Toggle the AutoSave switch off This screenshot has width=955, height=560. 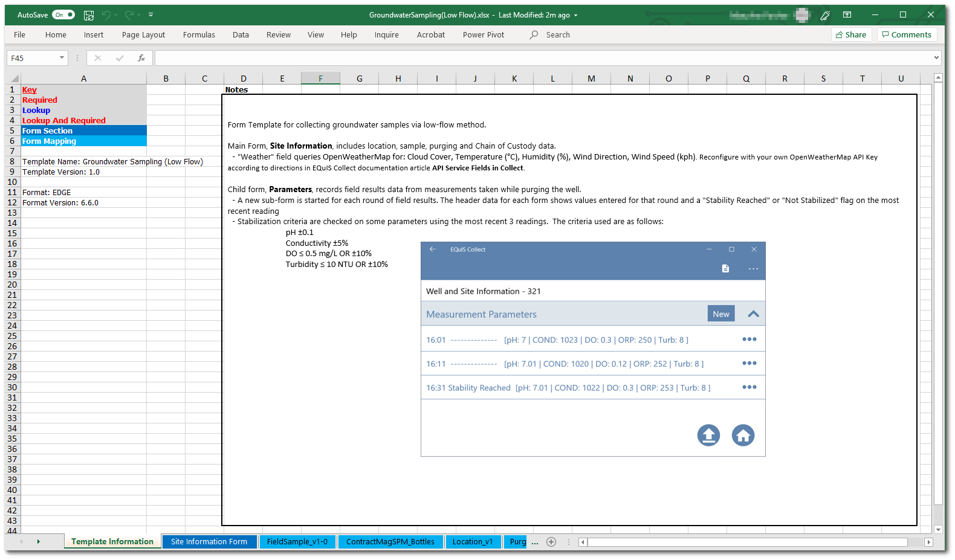pyautogui.click(x=63, y=15)
